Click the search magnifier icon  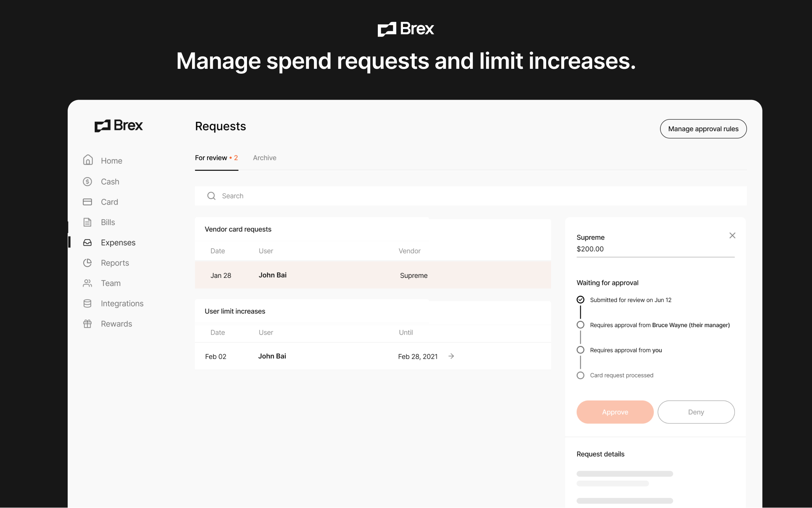pyautogui.click(x=211, y=196)
